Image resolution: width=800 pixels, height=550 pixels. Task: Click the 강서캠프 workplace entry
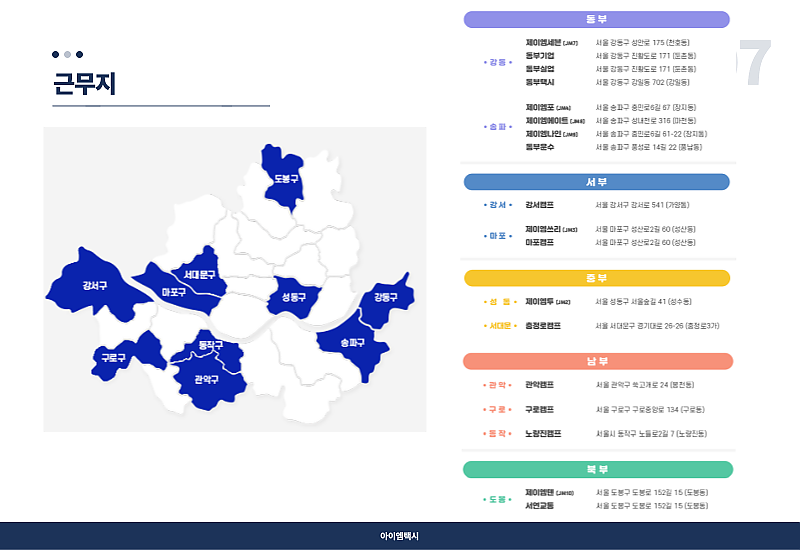tap(539, 205)
